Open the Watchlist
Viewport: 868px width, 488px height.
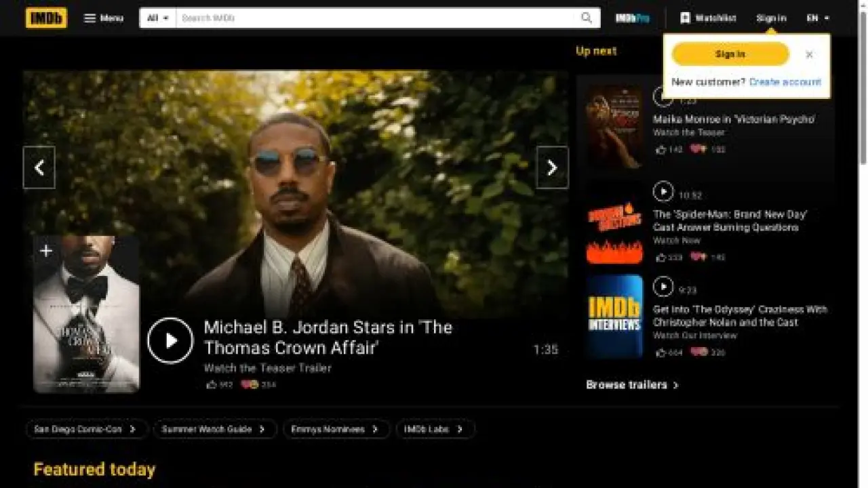pos(708,18)
